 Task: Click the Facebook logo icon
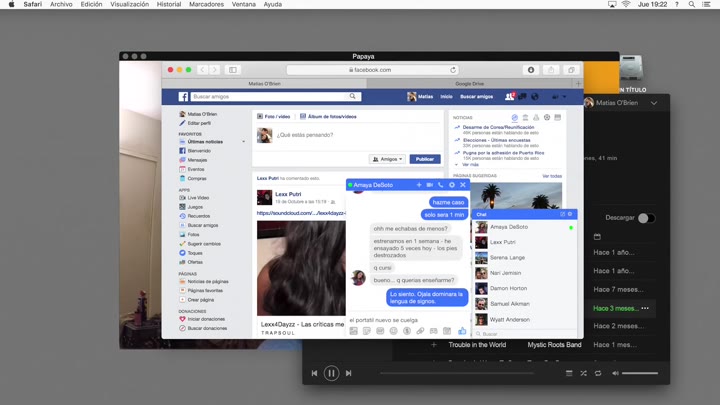(183, 97)
